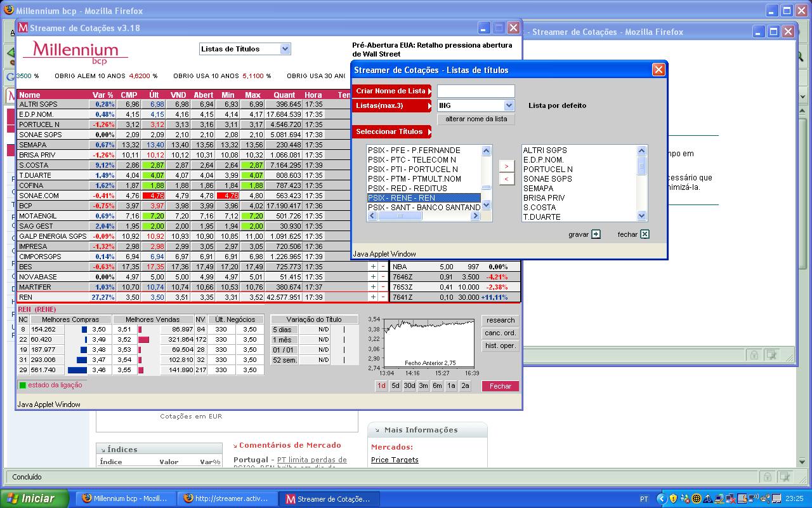Click the PT language indicator in the taskbar
The width and height of the screenshot is (812, 508).
click(x=645, y=498)
